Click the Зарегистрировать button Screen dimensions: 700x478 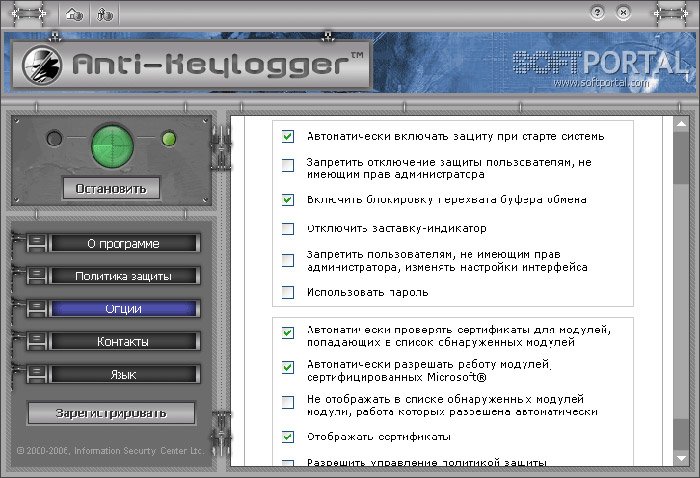111,413
